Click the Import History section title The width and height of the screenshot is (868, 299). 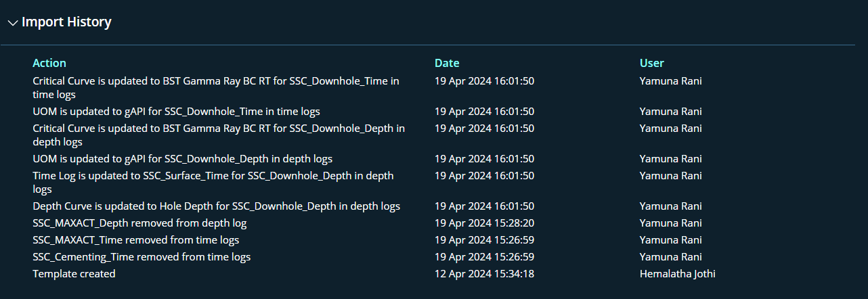[66, 22]
